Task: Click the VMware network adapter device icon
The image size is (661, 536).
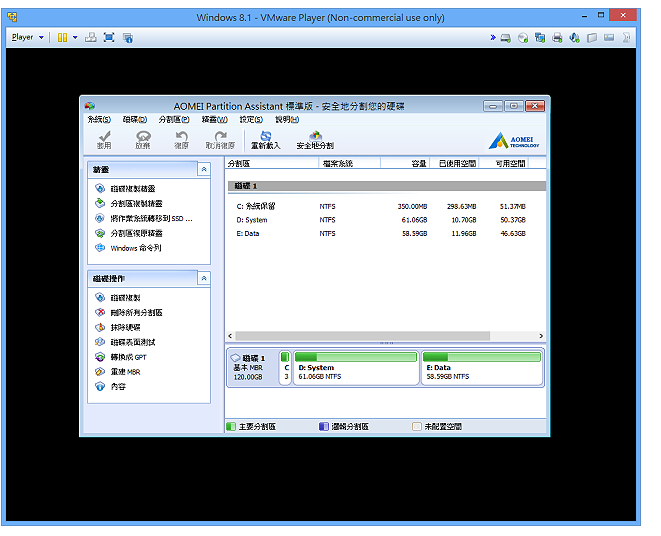Action: pyautogui.click(x=540, y=38)
